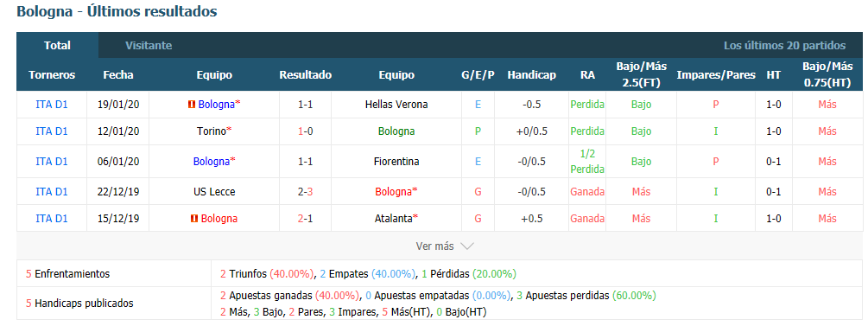
Task: Click the Impares/Pares column header
Action: click(x=716, y=75)
